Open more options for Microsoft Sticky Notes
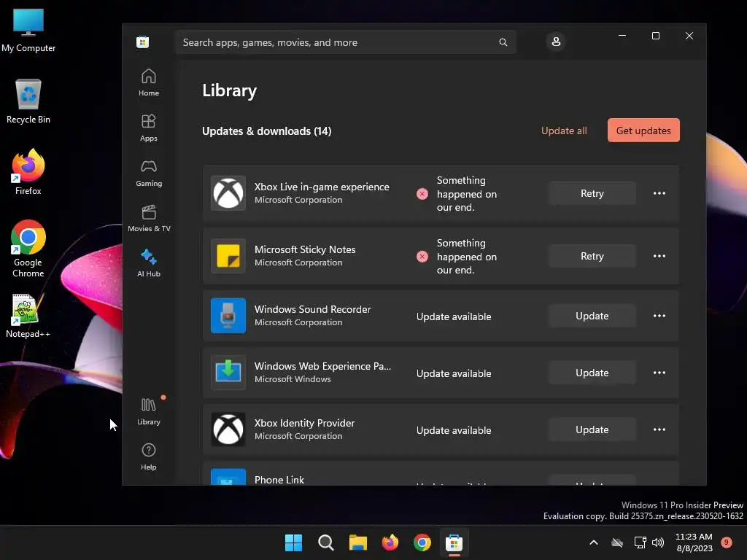The height and width of the screenshot is (560, 747). click(659, 256)
